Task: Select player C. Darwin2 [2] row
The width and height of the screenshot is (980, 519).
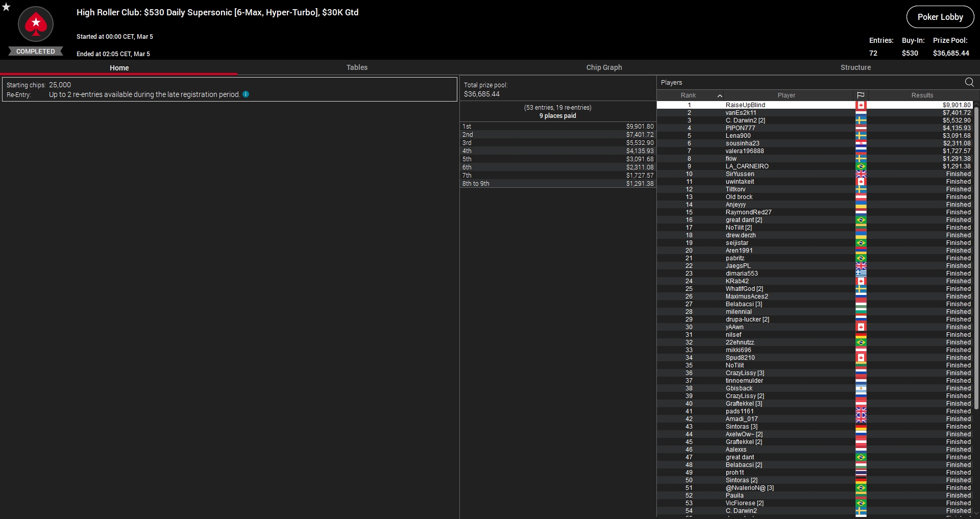Action: tap(815, 120)
